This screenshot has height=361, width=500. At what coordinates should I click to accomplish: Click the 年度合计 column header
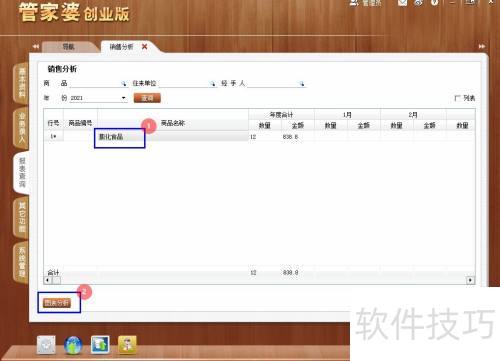coord(281,115)
